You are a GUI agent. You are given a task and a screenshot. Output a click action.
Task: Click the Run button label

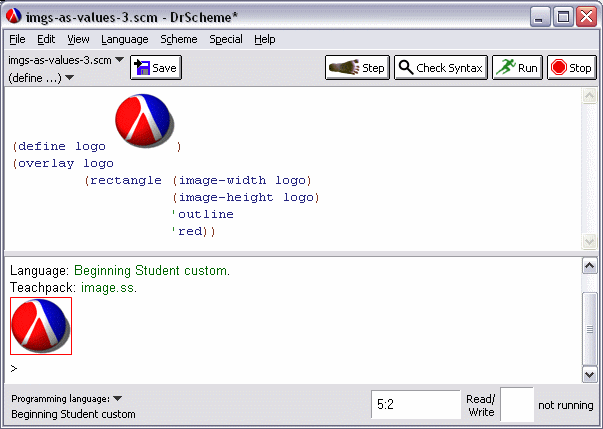point(527,68)
